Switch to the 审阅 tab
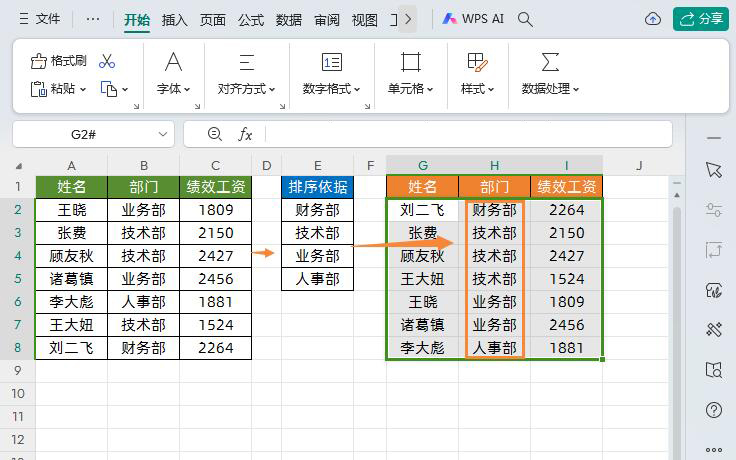This screenshot has height=460, width=736. 327,20
